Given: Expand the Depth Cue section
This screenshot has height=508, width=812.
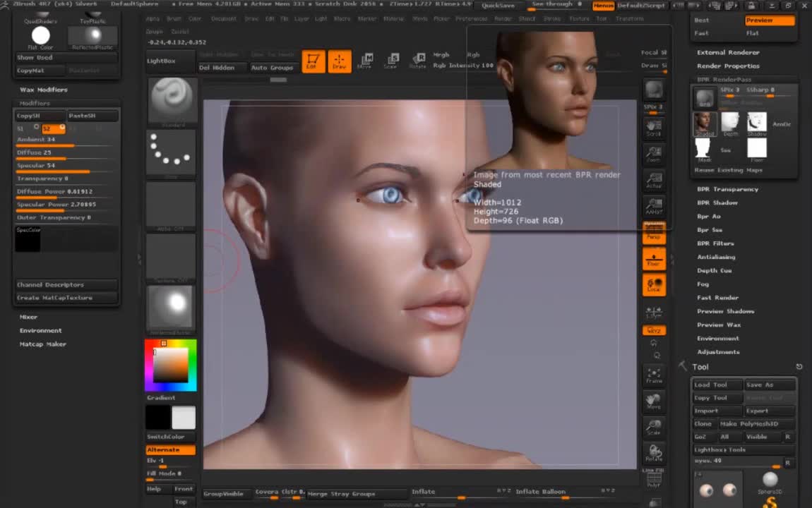Looking at the screenshot, I should (x=714, y=270).
